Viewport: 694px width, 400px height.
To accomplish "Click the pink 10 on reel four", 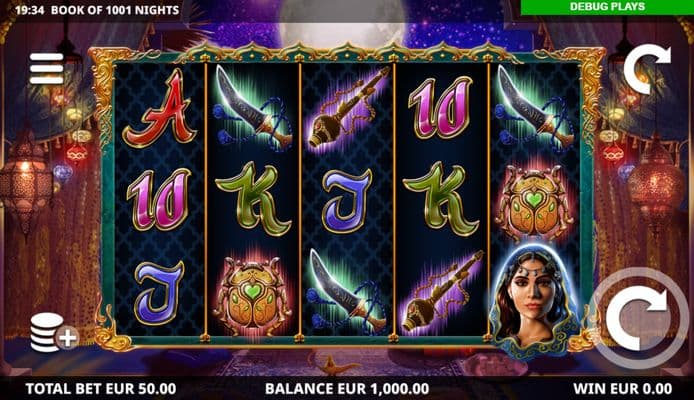I will click(440, 108).
